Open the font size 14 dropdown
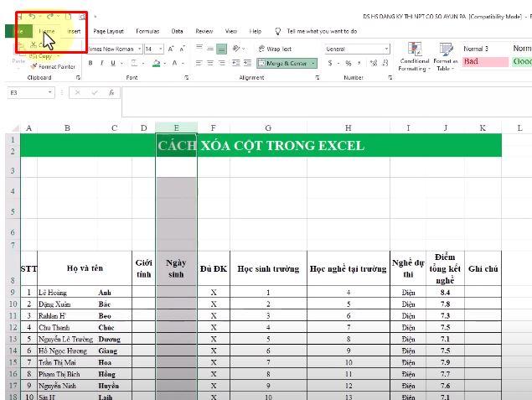The width and height of the screenshot is (532, 400). click(x=161, y=49)
